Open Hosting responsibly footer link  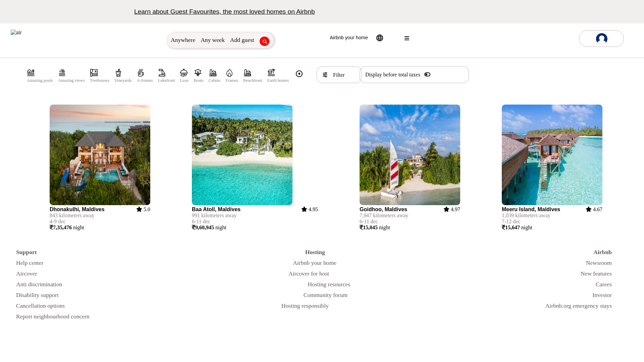[x=305, y=306]
